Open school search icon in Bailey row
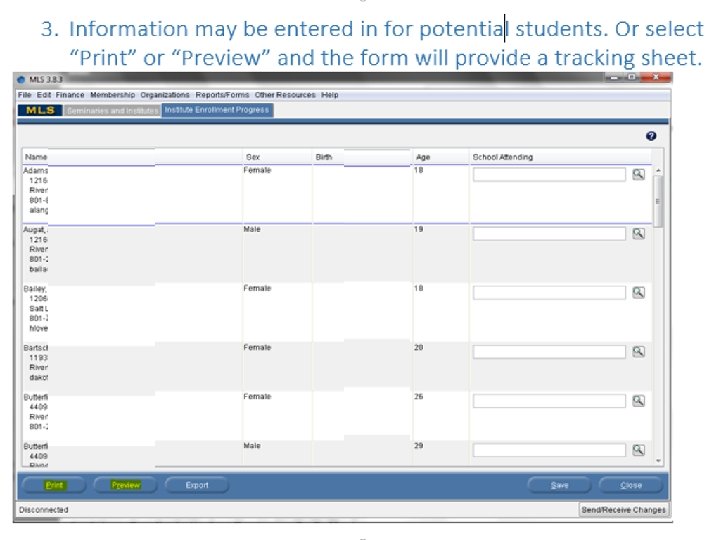Viewport: 720px width, 540px height. pos(638,292)
